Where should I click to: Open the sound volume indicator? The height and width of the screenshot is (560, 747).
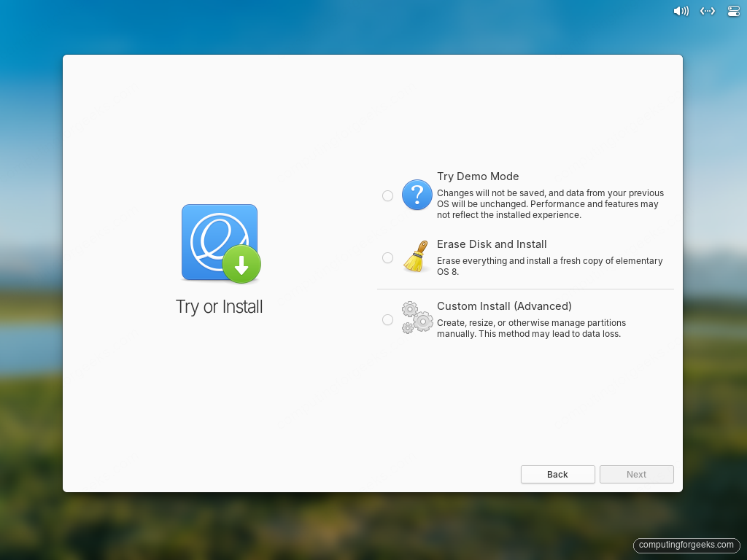coord(681,11)
